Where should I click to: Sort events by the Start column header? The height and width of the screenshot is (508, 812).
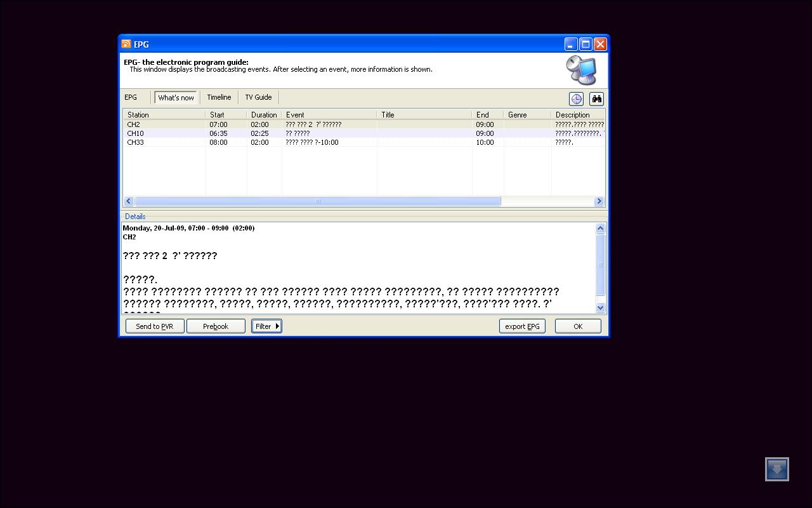click(x=226, y=115)
